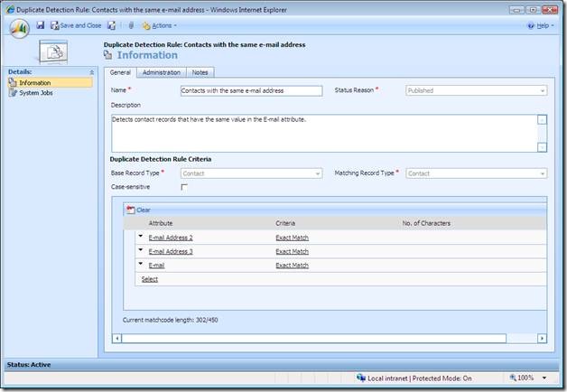Toggle the Case-sensitive checkbox
The image size is (567, 392).
[184, 187]
